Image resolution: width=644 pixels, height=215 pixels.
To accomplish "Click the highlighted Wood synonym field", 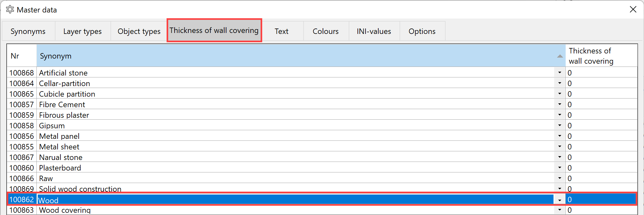I will tap(296, 200).
